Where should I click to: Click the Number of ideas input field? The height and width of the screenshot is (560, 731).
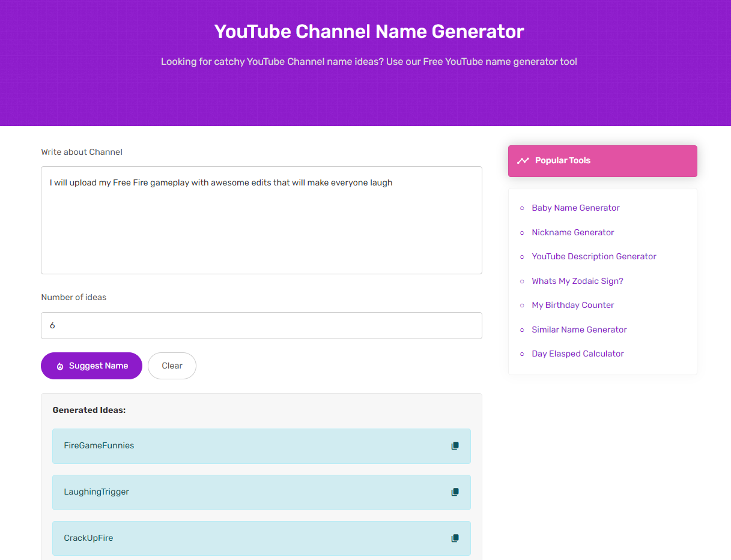(261, 325)
